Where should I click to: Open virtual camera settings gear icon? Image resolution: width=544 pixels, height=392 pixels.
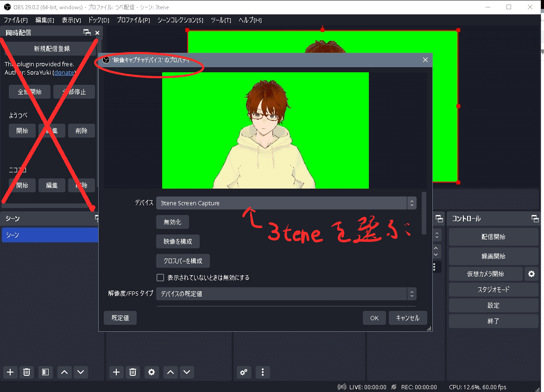click(531, 274)
